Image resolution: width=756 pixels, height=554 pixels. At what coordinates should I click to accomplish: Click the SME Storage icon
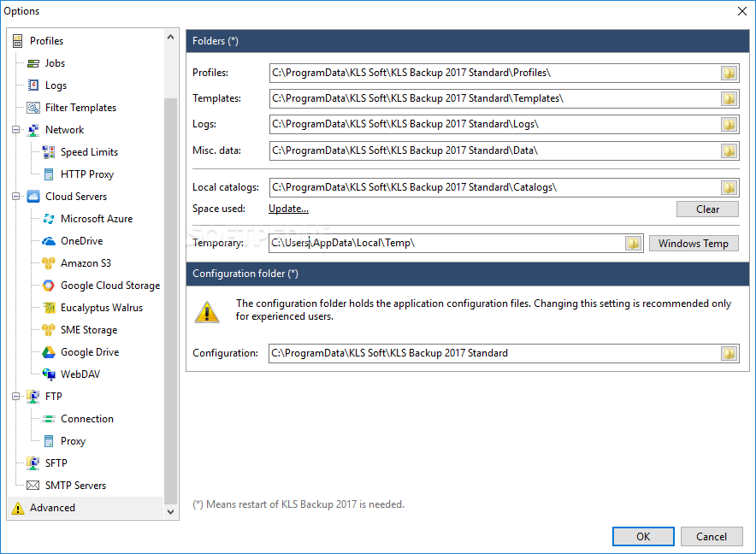tap(49, 330)
